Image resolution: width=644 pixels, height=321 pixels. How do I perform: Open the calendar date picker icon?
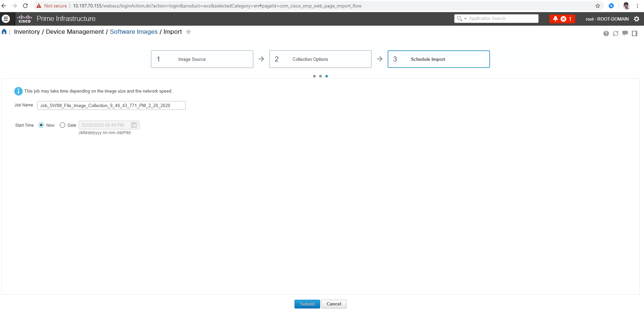(134, 125)
